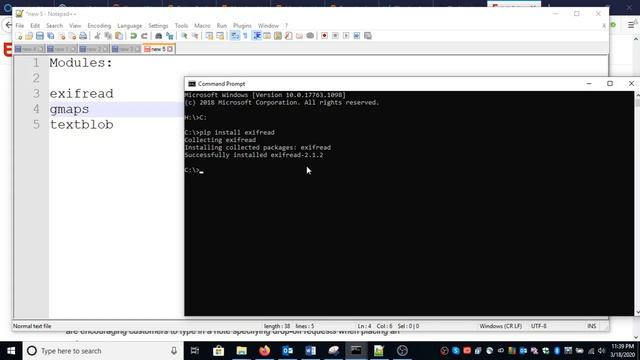The image size is (640, 360).
Task: Close the new 5 tab
Action: click(x=170, y=49)
